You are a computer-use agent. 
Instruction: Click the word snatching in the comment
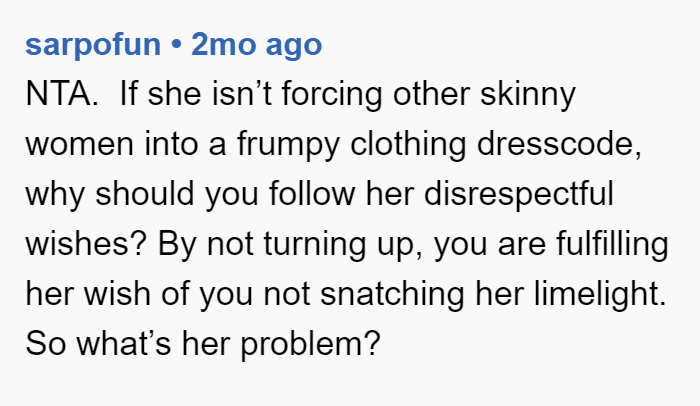click(x=392, y=295)
